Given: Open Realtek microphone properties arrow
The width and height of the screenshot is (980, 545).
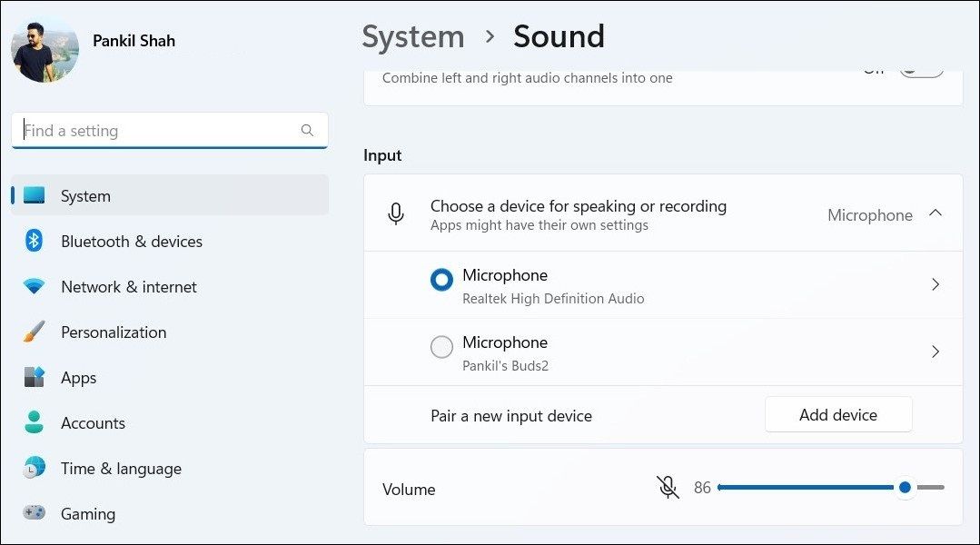Looking at the screenshot, I should (935, 284).
